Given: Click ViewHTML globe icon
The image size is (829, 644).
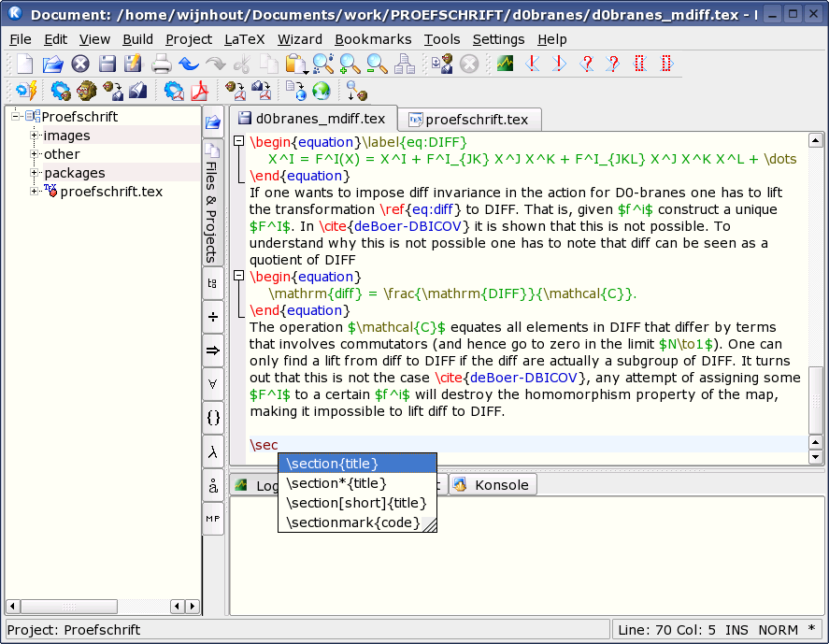Looking at the screenshot, I should [x=322, y=91].
